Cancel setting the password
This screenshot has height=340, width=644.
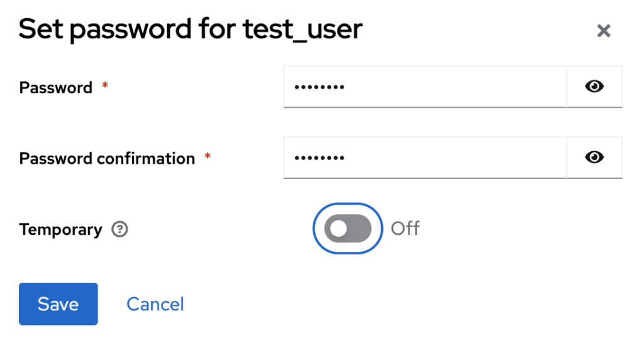155,304
